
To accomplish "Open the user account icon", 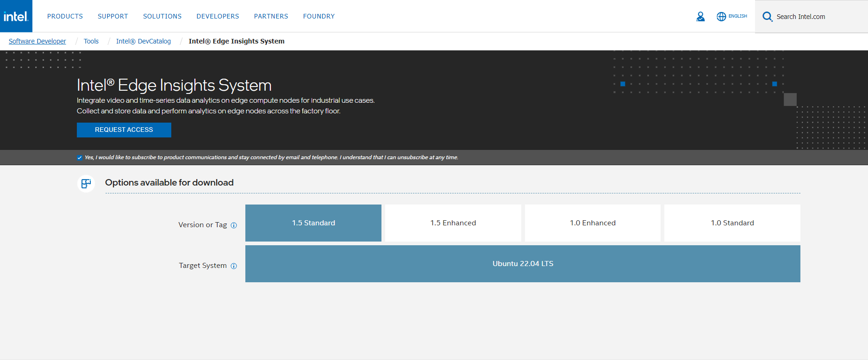I will (700, 17).
